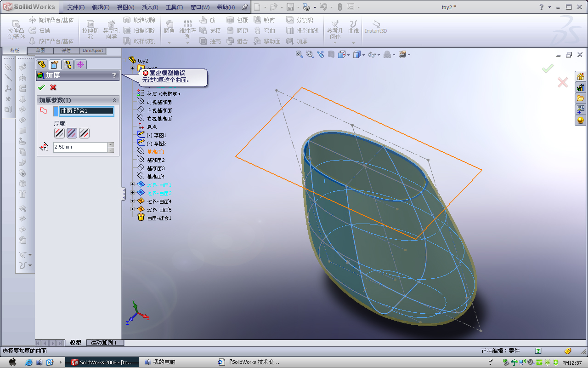Select the 曲线 curves tool
Screen dimensions: 588x368
click(x=353, y=28)
